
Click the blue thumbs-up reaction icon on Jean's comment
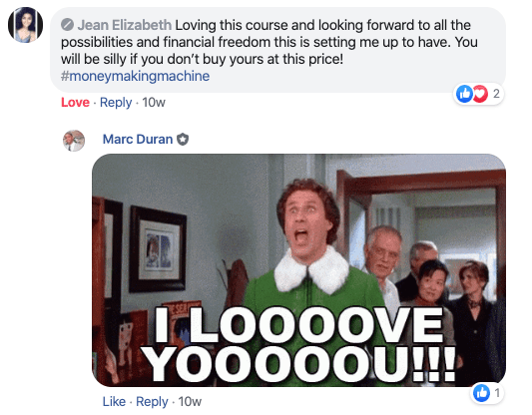(x=464, y=94)
